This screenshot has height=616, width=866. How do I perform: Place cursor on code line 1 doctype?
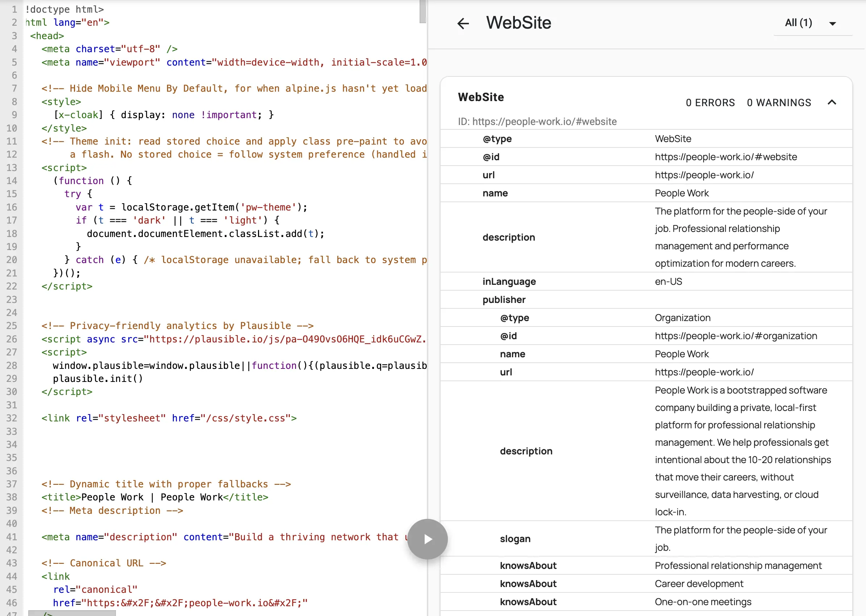tap(64, 9)
